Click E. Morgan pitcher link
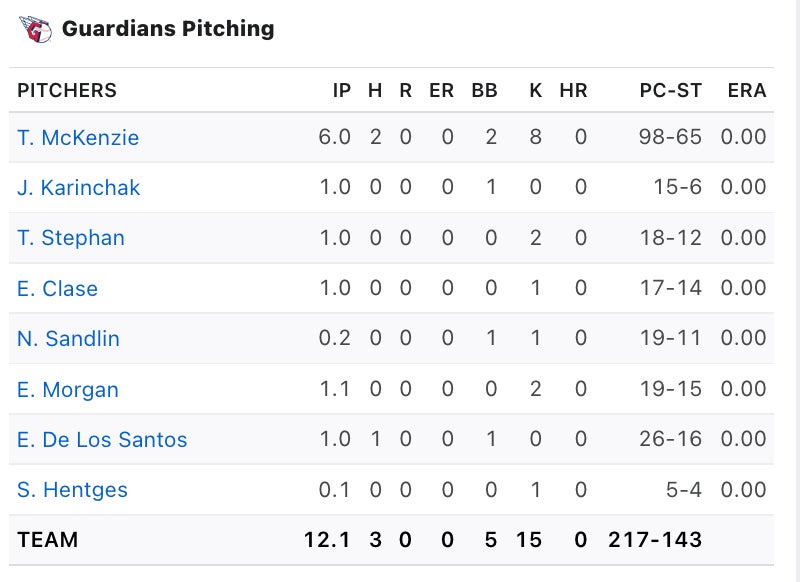The width and height of the screenshot is (800, 582). point(68,390)
